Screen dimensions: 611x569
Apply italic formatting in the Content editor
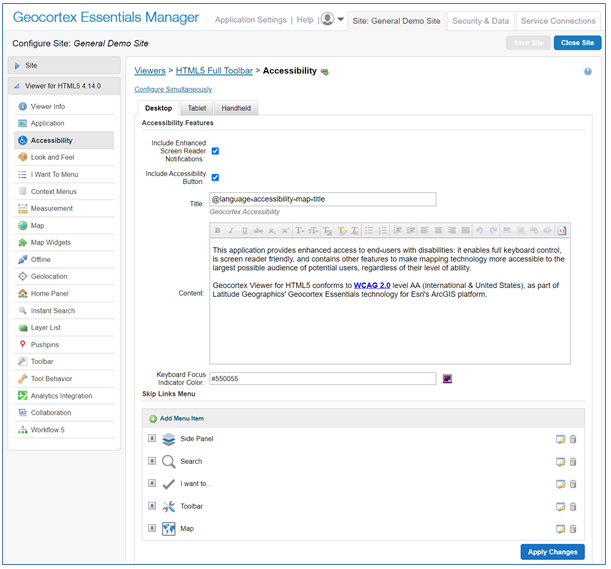click(x=231, y=230)
